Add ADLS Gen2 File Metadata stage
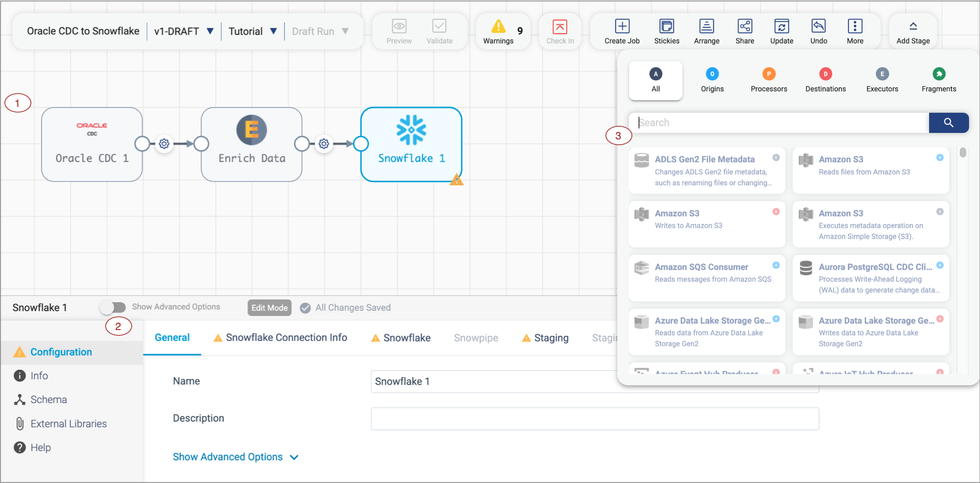 point(707,170)
